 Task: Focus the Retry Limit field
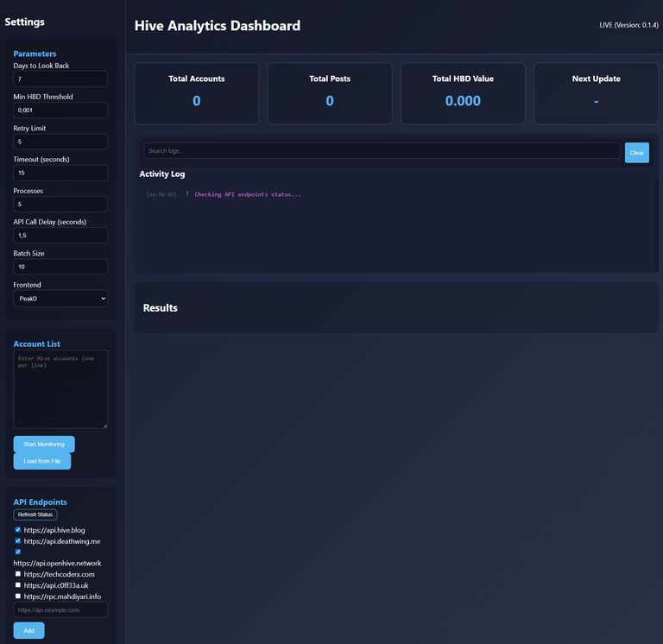[60, 142]
